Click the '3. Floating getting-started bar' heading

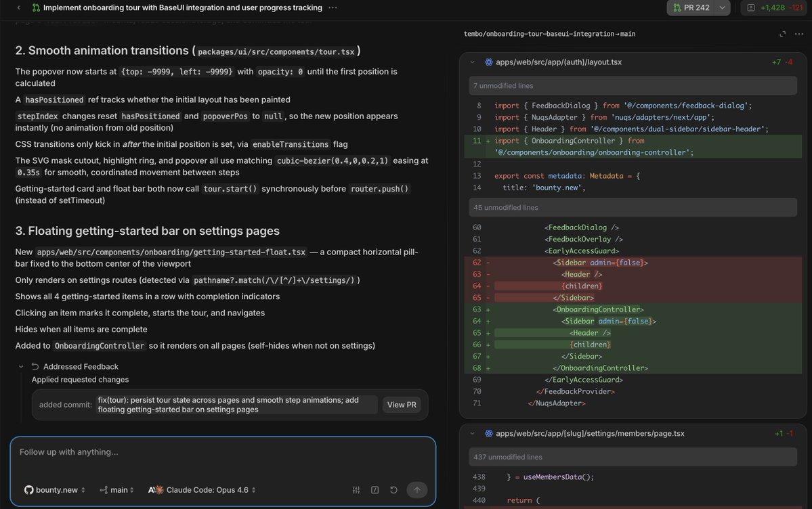tap(147, 231)
